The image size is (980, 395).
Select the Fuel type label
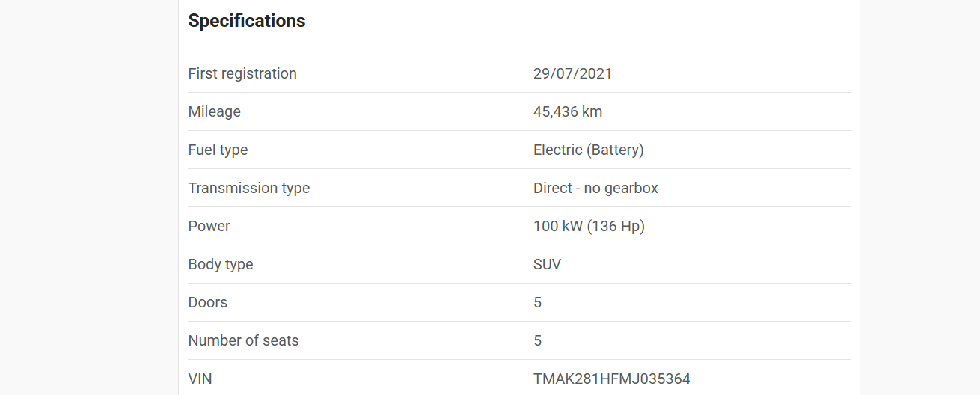(218, 150)
